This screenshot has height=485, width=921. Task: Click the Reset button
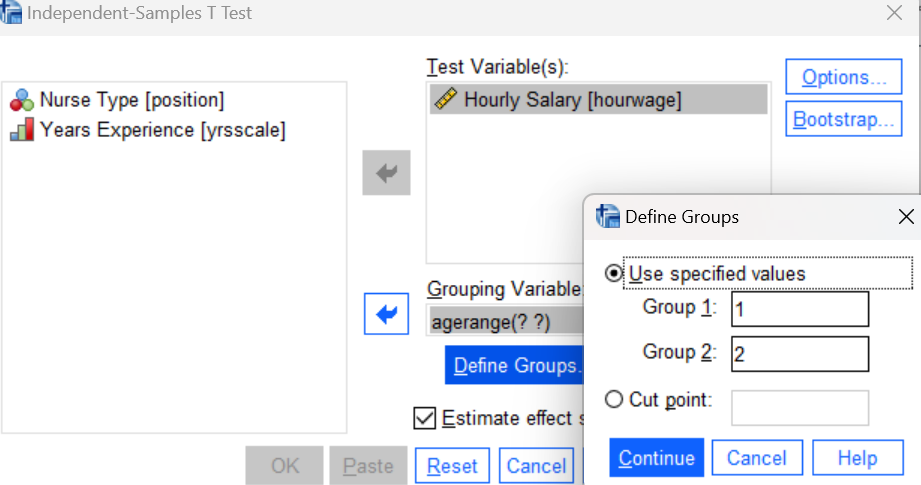[x=452, y=466]
